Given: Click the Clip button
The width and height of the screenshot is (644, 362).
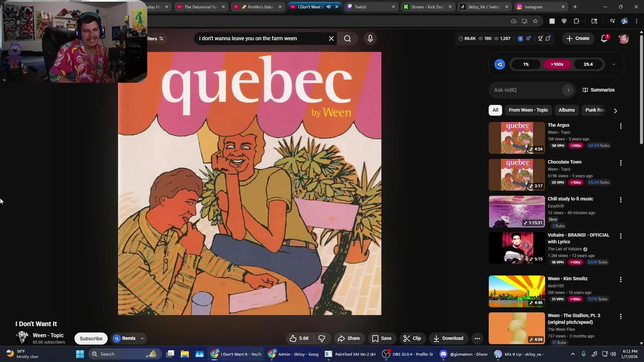Looking at the screenshot, I should 412,338.
